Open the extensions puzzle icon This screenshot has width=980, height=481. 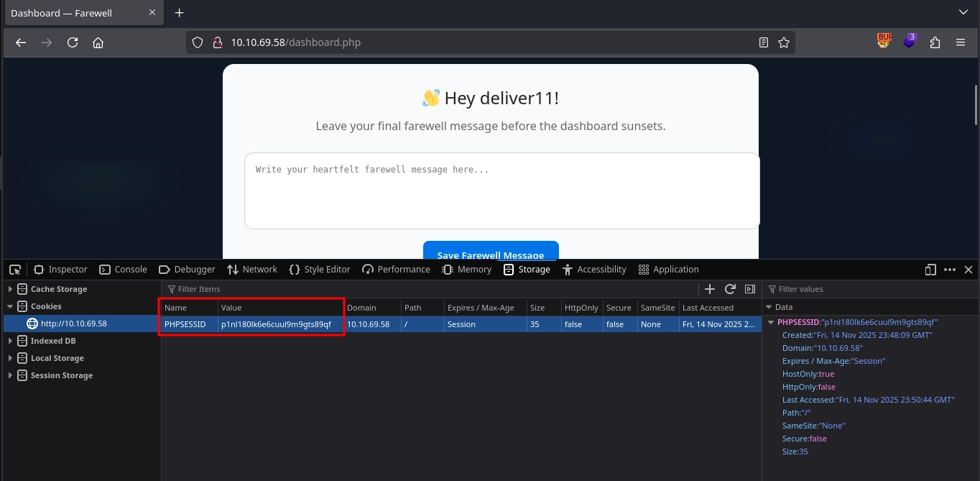(935, 42)
